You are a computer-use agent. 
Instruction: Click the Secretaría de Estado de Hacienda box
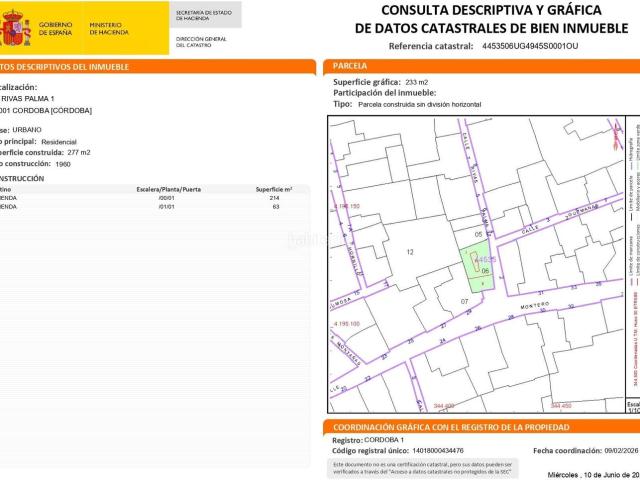(205, 15)
